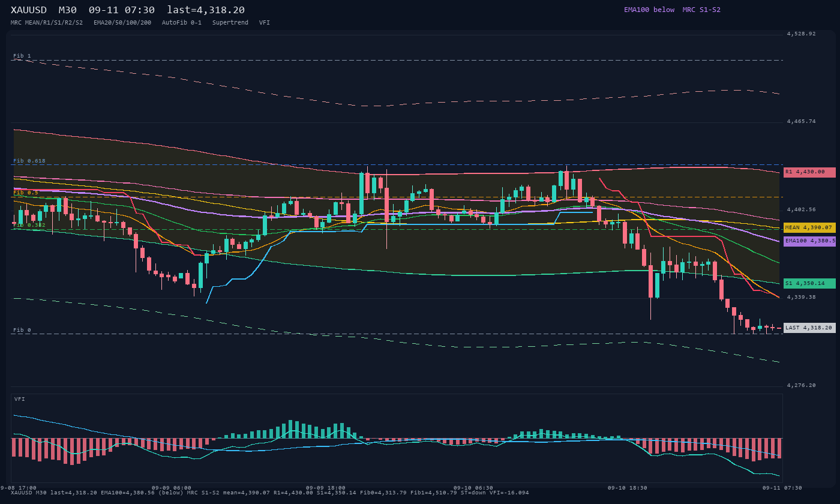
Task: Click the 09-09 18:00 time axis label
Action: tap(326, 488)
